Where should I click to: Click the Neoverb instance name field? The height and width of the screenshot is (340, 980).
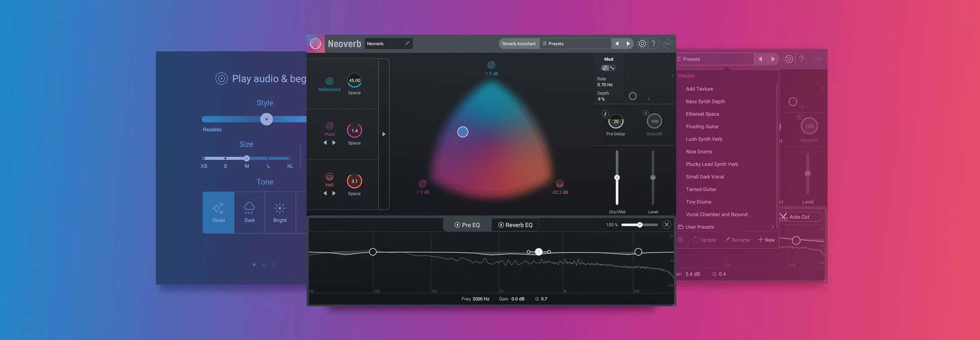coord(388,44)
